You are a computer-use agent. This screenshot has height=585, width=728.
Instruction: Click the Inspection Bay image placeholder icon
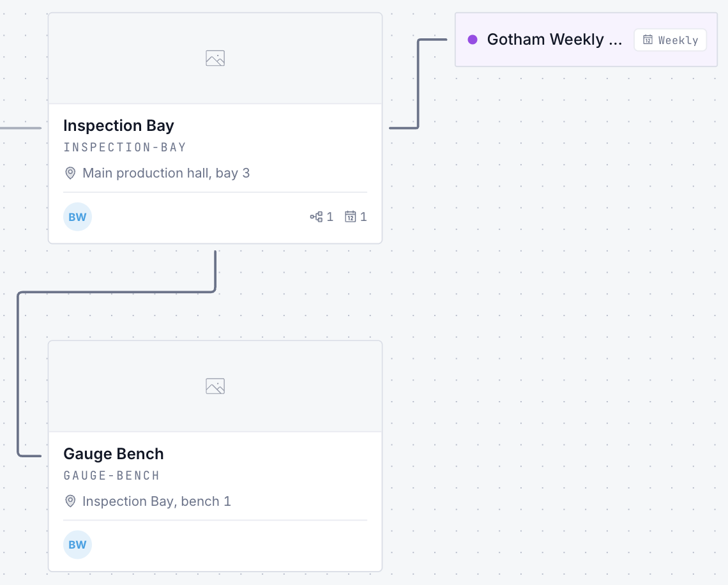215,59
